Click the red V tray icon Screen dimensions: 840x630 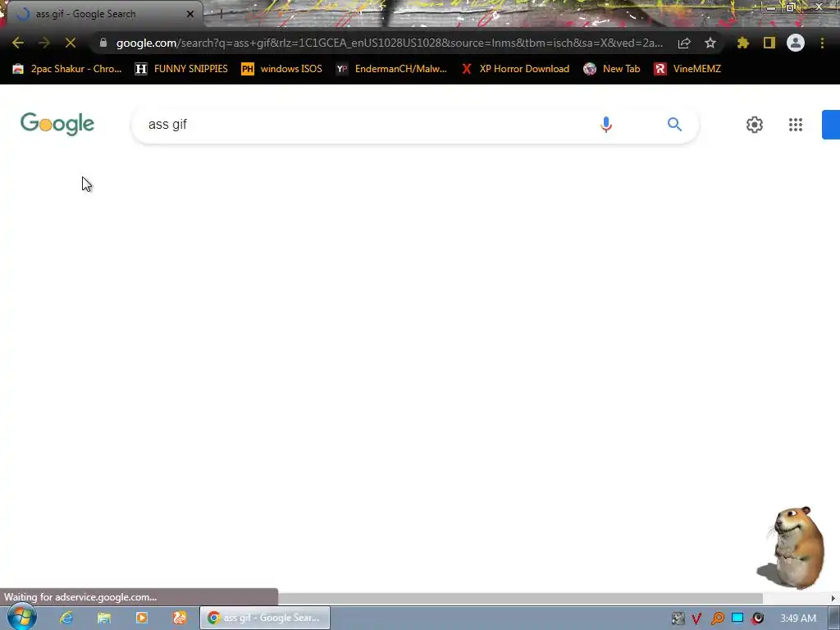[696, 619]
